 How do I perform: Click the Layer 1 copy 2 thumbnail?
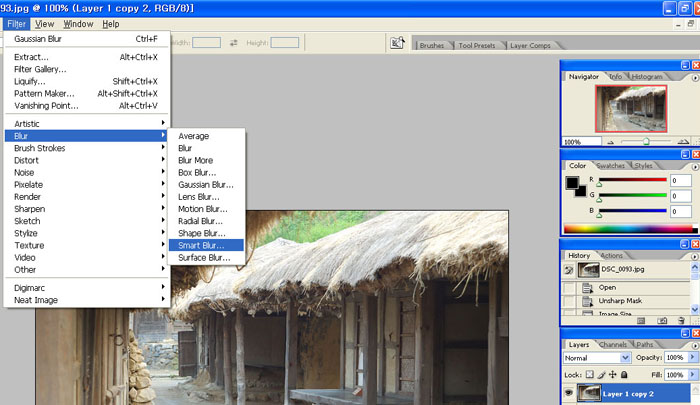[x=588, y=393]
